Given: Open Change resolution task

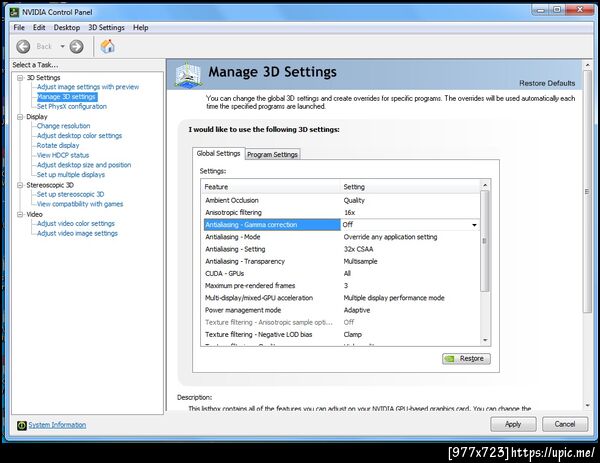Looking at the screenshot, I should 63,126.
